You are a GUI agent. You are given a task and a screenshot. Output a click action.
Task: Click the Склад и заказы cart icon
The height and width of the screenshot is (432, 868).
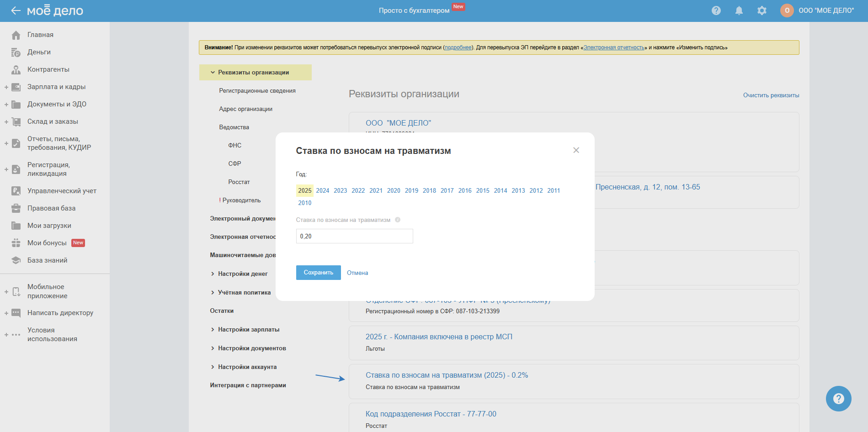[16, 122]
